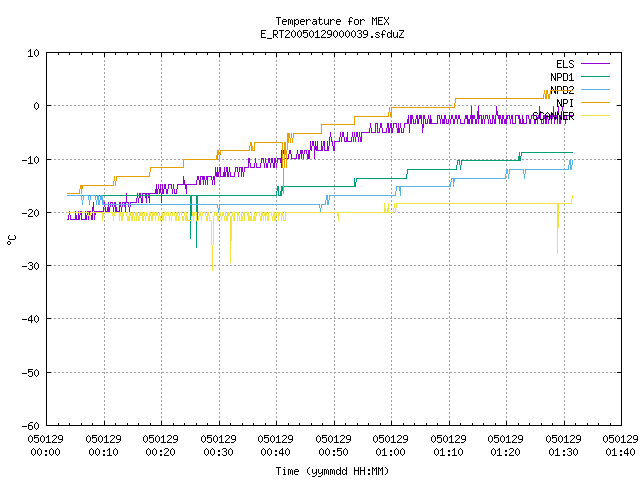Click the x-axis label 050129 01:40
640x480 pixels.
coord(620,445)
